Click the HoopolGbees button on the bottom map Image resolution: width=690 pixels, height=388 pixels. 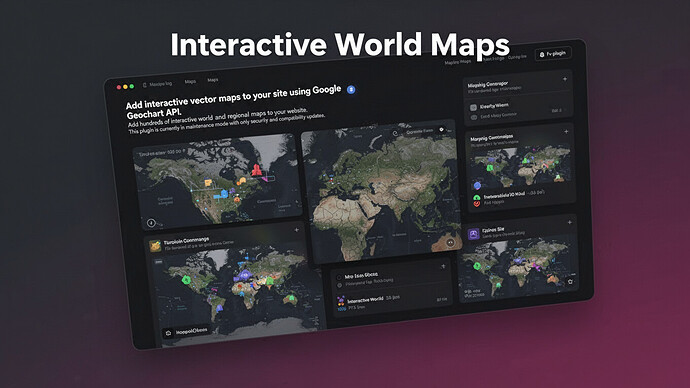[187, 332]
